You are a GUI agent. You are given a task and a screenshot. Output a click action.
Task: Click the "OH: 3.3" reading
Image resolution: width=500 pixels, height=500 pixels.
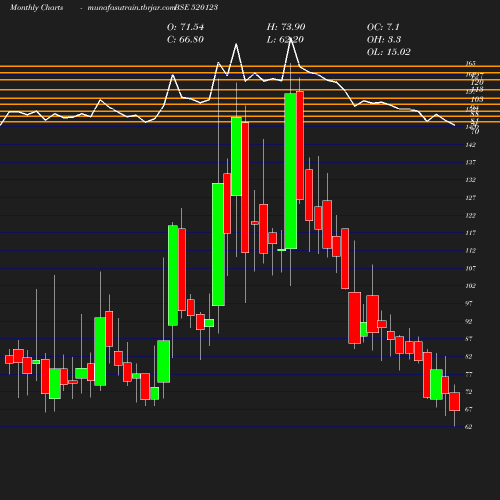(384, 39)
